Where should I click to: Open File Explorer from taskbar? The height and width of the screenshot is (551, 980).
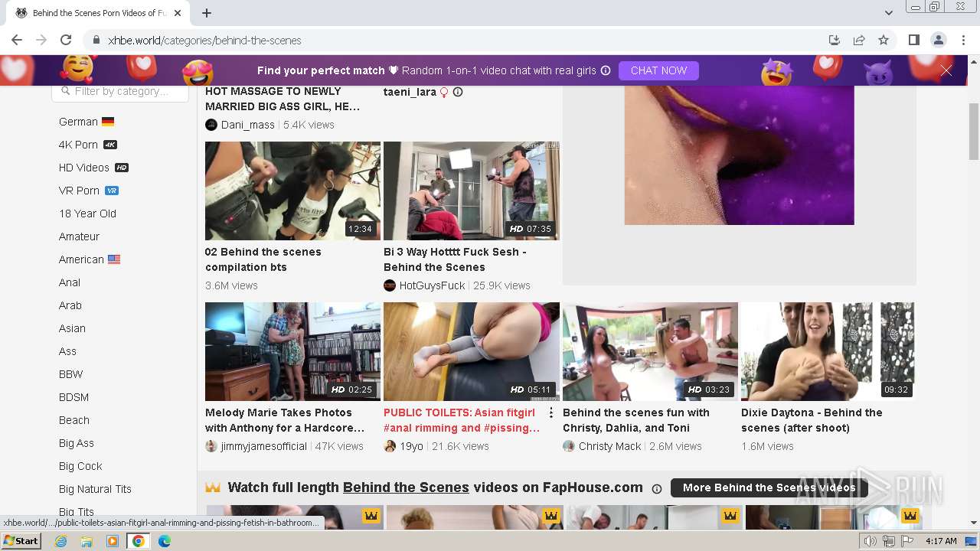point(87,541)
